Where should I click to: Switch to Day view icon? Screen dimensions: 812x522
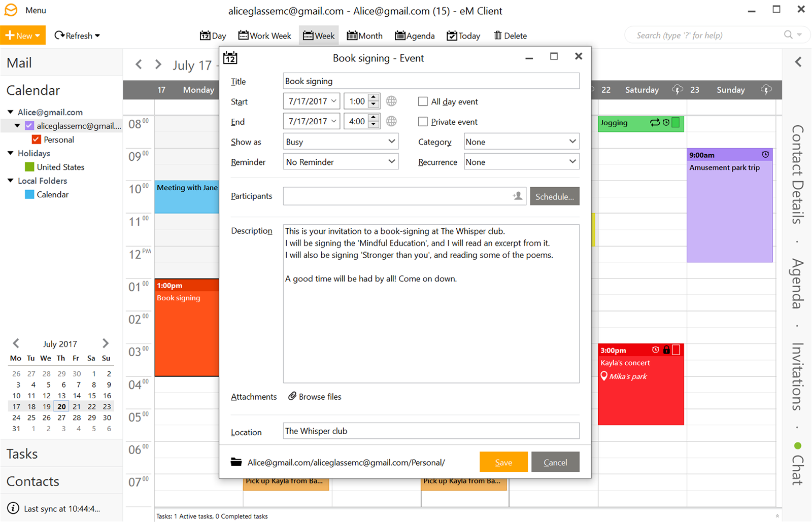click(x=205, y=35)
